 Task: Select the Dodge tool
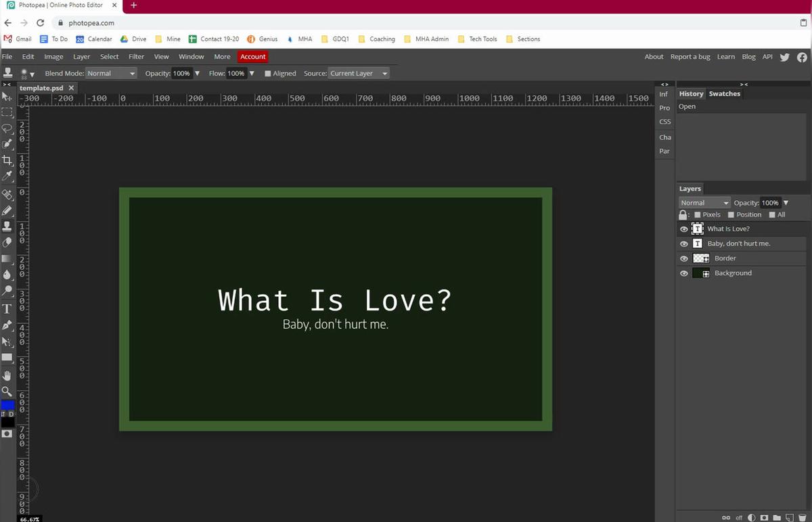pyautogui.click(x=7, y=291)
